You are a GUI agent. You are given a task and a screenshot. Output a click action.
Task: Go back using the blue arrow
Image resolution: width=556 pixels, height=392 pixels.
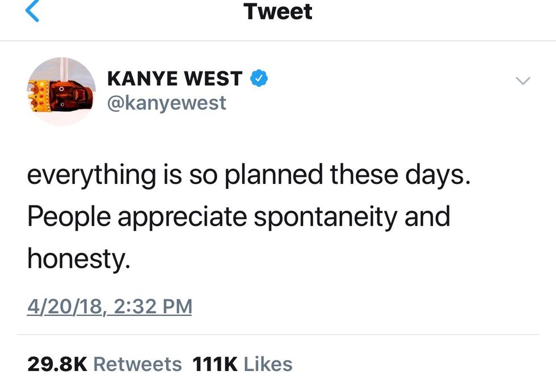(33, 11)
